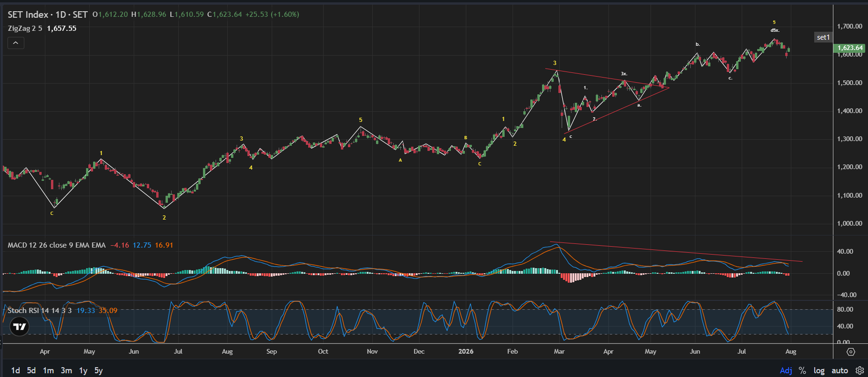Click the ZigZag value 1,657.55

pos(62,28)
